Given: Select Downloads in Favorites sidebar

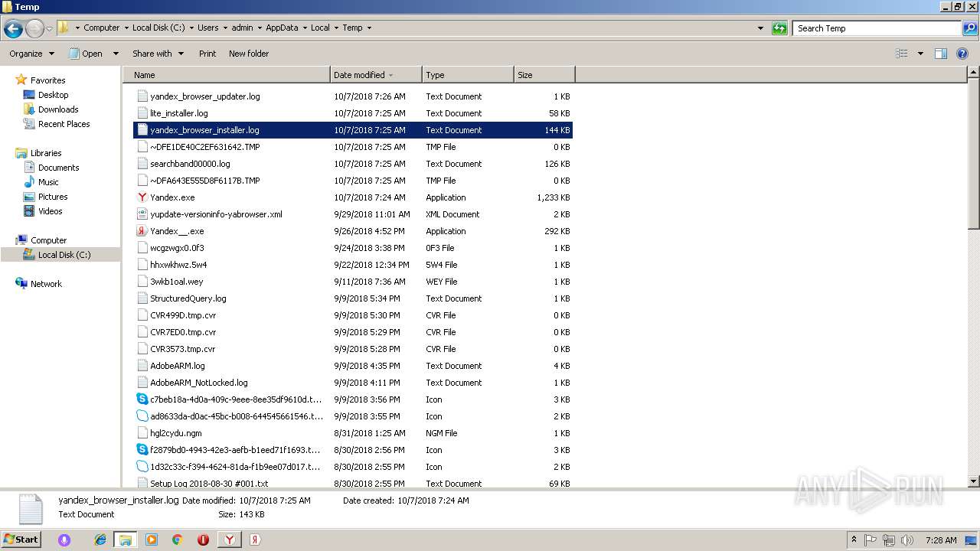Looking at the screenshot, I should click(x=58, y=109).
